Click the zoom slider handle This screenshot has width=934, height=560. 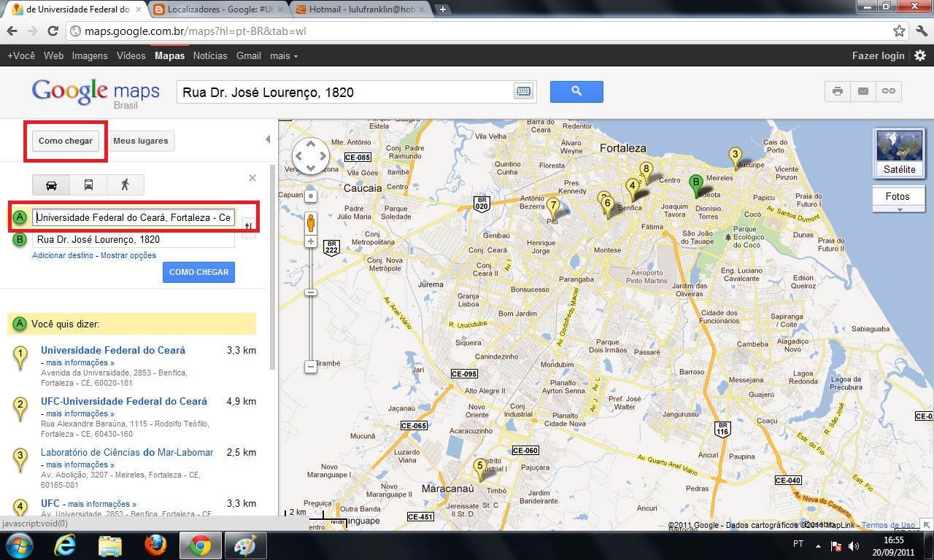point(311,292)
